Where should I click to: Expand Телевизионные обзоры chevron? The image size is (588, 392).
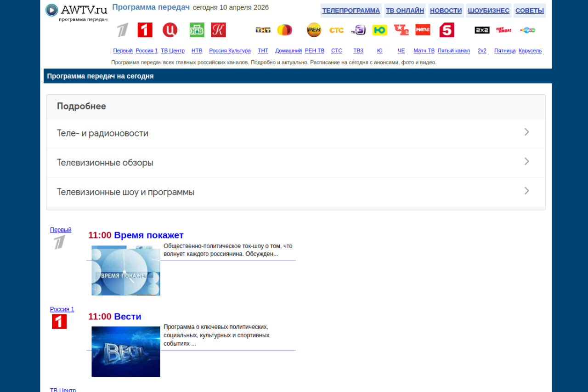tap(526, 162)
